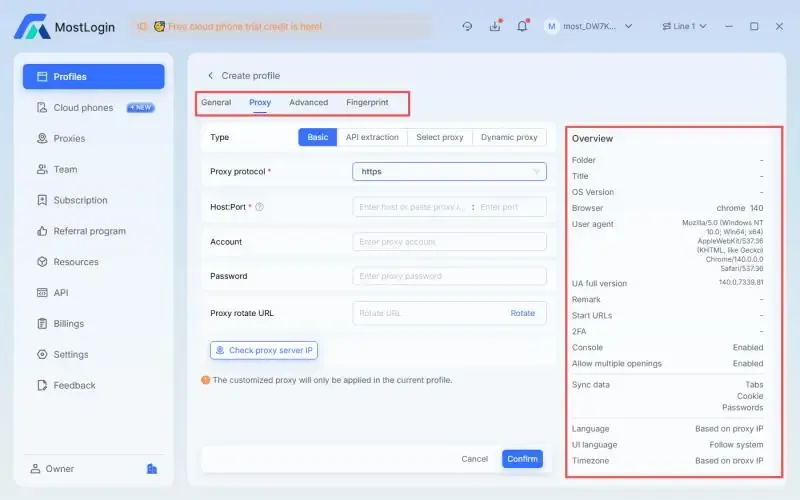Click the Proxies sidebar icon

(x=42, y=138)
